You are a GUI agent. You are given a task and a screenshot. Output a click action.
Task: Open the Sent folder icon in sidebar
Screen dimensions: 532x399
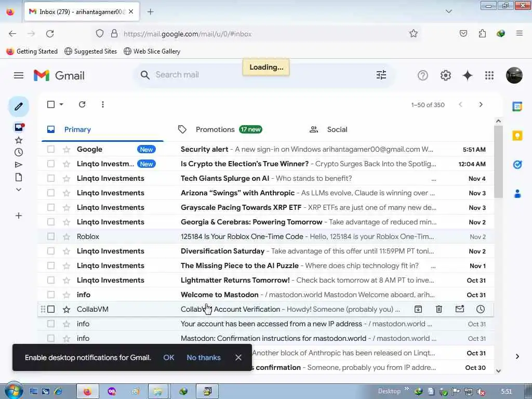[19, 165]
